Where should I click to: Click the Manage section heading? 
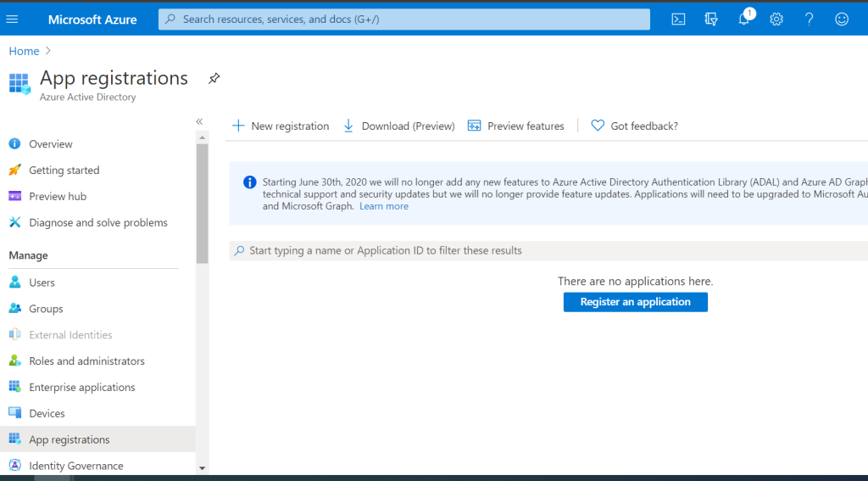(x=28, y=255)
